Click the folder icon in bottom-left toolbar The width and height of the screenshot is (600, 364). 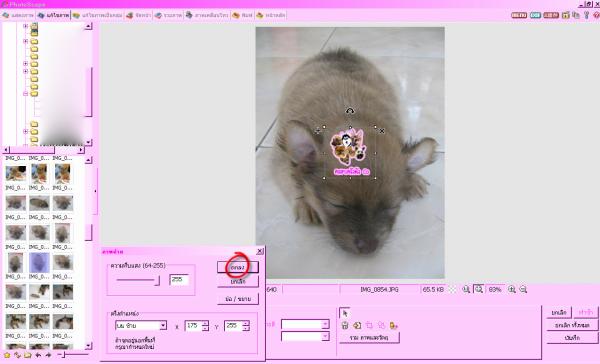click(28, 355)
